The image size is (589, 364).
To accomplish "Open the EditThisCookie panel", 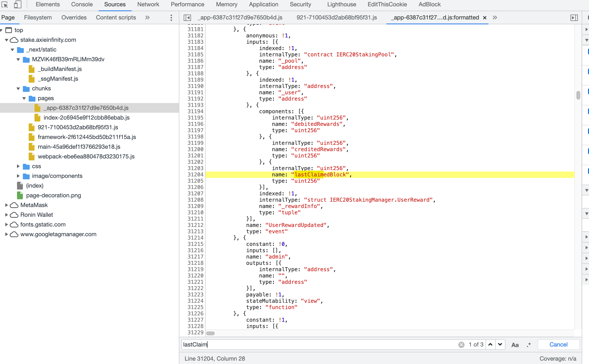I will point(387,4).
